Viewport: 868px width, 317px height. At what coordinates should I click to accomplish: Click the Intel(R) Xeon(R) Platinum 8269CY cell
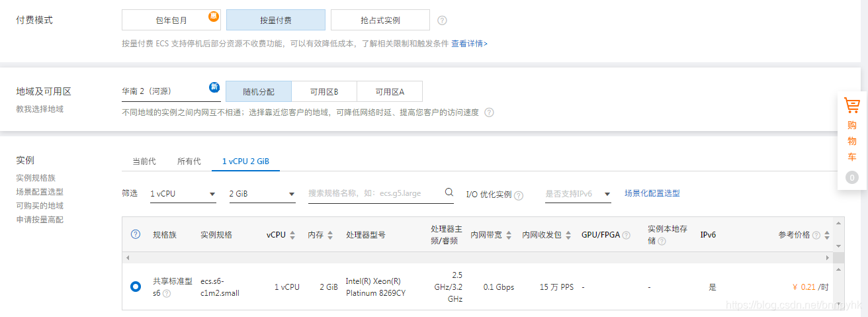376,287
